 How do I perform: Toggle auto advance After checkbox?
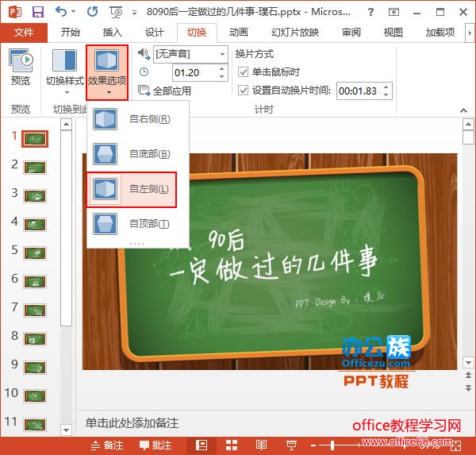pyautogui.click(x=244, y=91)
